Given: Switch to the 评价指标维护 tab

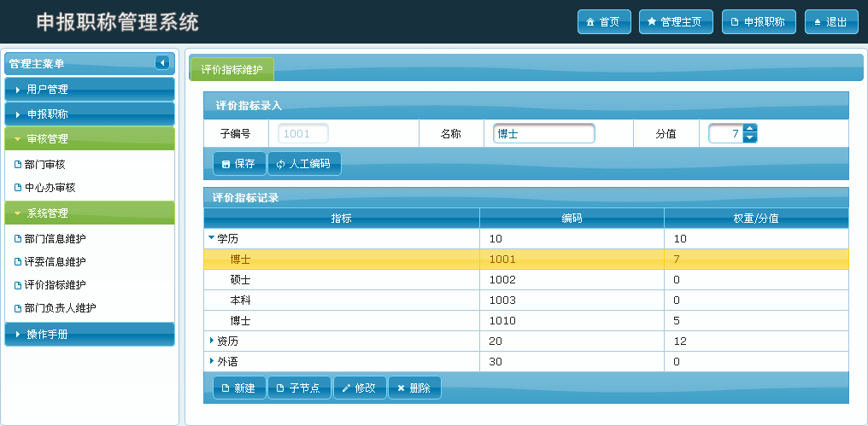Looking at the screenshot, I should [x=232, y=70].
